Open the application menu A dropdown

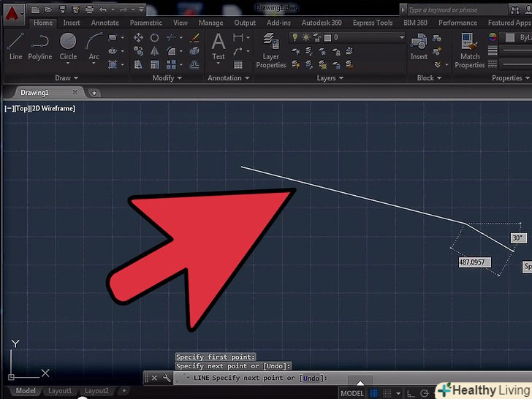(15, 15)
